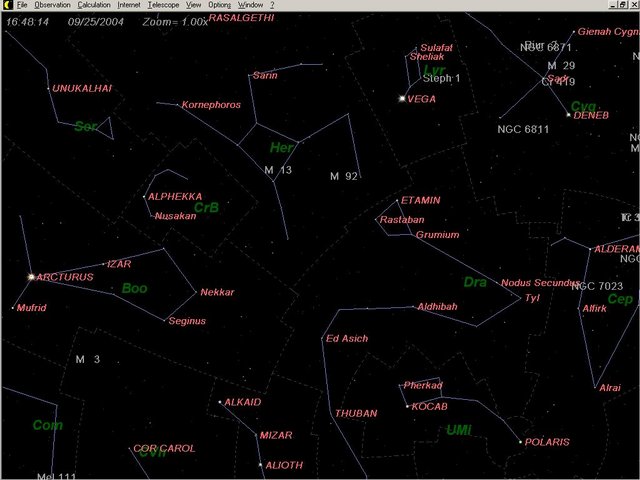The height and width of the screenshot is (480, 640).
Task: Click the moon application icon in menu bar
Action: 6,5
